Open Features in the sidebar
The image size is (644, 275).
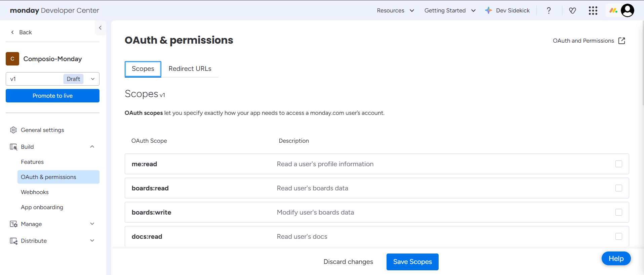point(32,162)
